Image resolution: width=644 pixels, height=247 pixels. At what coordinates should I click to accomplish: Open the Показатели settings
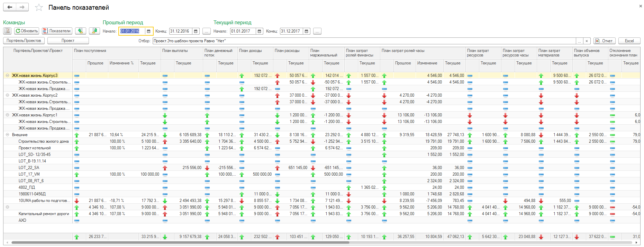pyautogui.click(x=57, y=31)
